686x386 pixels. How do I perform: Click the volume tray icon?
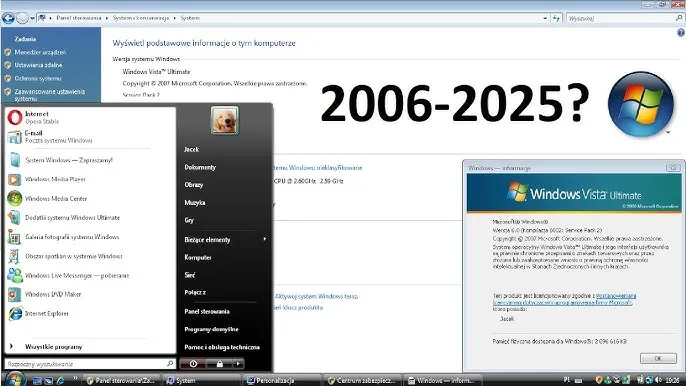(x=658, y=380)
